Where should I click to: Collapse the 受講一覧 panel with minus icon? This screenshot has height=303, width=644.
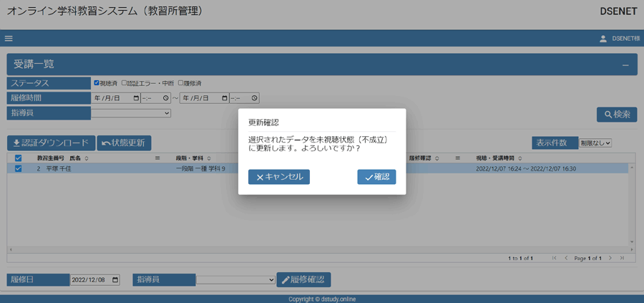625,65
